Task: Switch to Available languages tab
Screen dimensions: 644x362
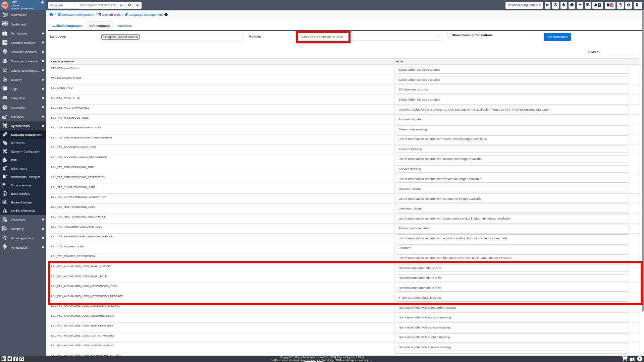Action: [x=67, y=26]
